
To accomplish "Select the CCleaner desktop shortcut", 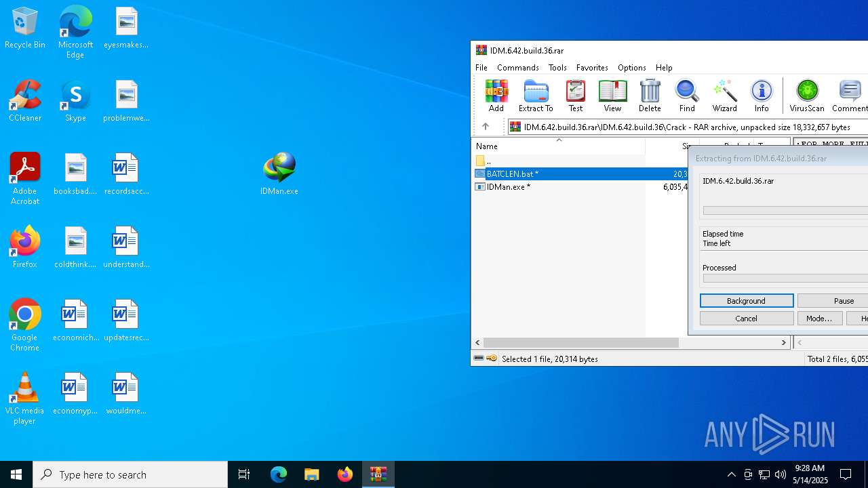I will click(x=25, y=101).
